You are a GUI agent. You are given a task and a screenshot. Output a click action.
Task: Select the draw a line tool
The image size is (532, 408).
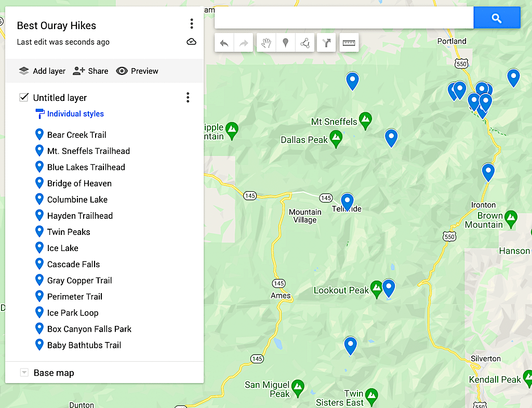point(305,43)
